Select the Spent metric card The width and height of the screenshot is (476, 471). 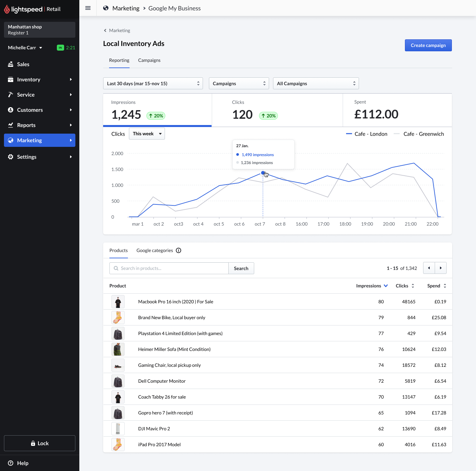click(397, 110)
